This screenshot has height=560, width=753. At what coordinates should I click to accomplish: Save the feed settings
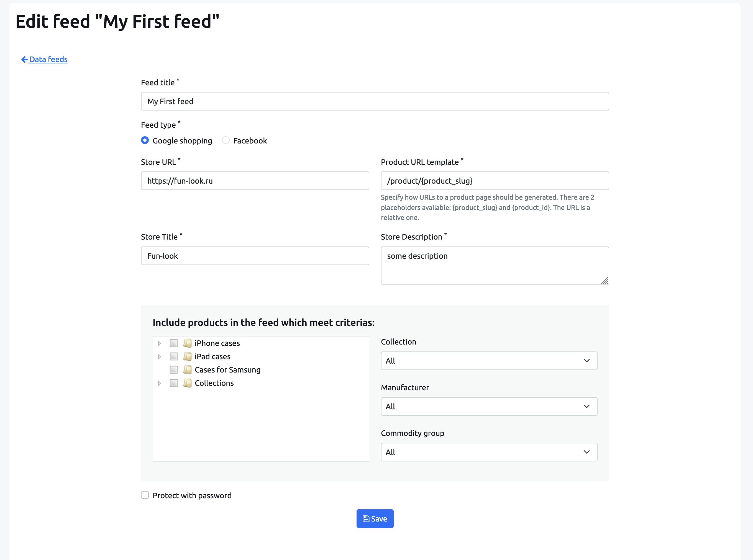click(375, 519)
